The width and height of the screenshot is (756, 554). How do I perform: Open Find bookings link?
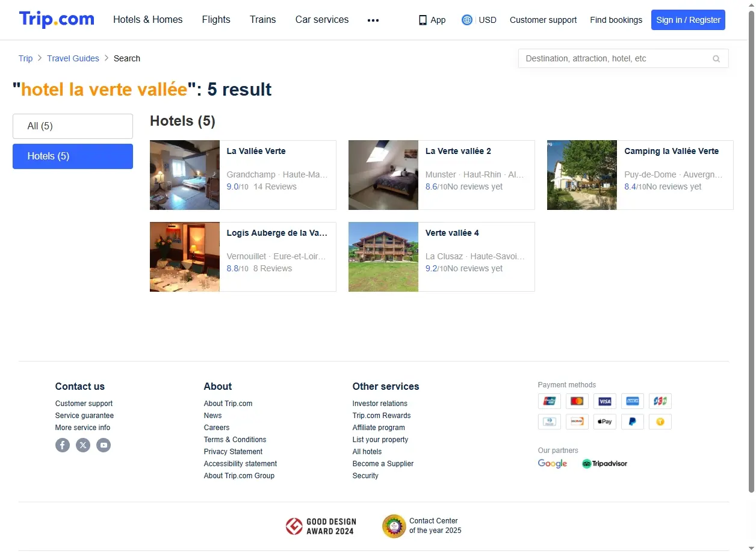tap(616, 20)
